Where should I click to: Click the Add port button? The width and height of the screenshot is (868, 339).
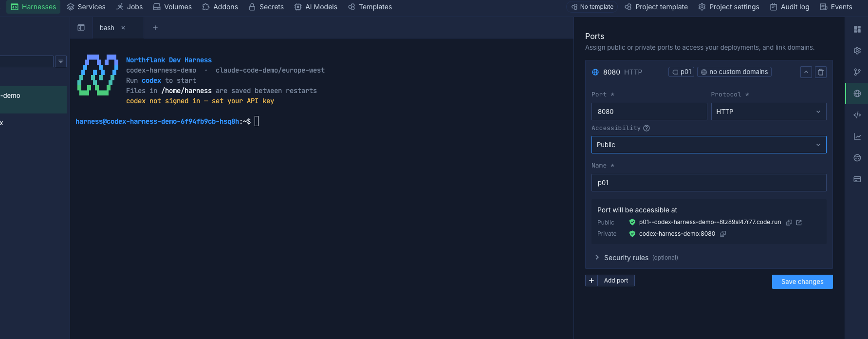[610, 281]
